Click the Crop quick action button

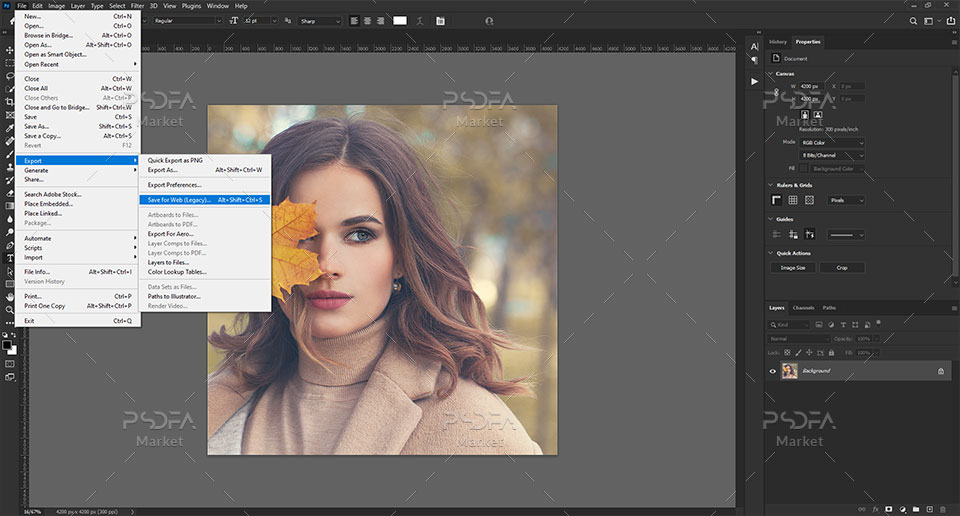[842, 268]
